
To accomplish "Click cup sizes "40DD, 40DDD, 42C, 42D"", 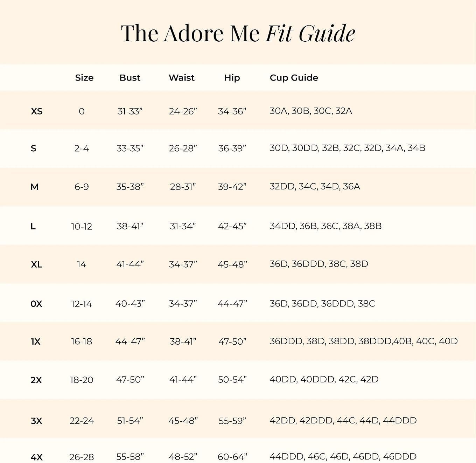I will click(x=324, y=379).
